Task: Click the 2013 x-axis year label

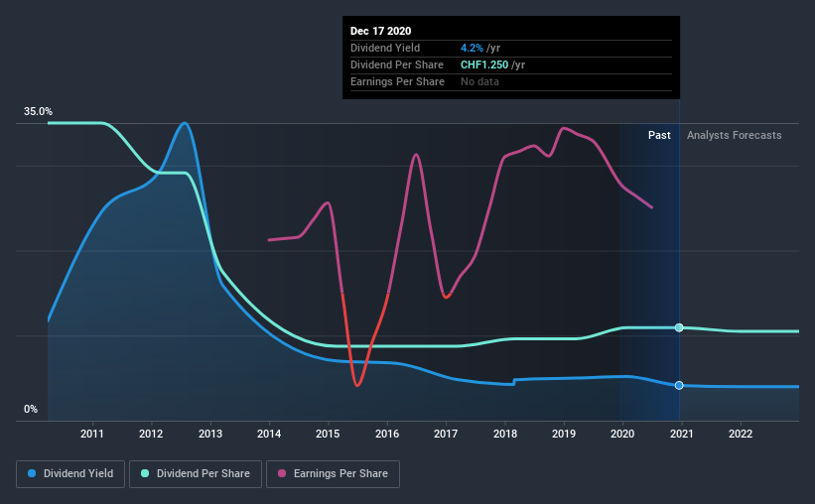Action: click(x=210, y=434)
